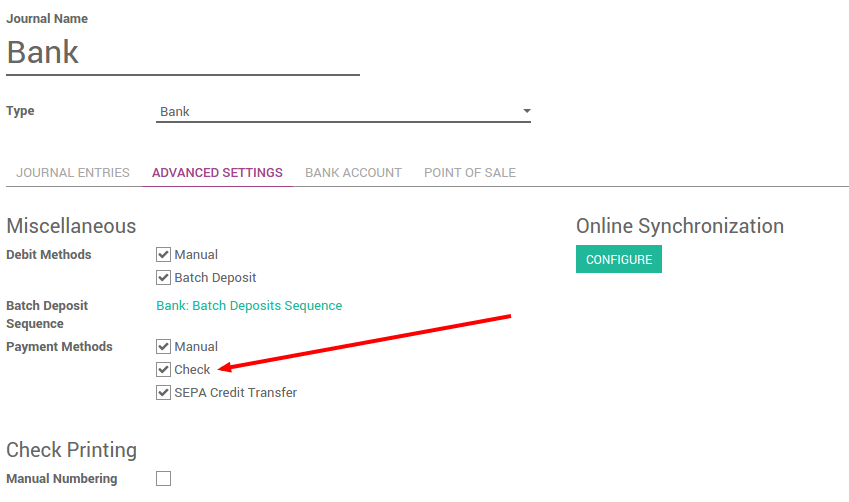Click the Online Synchronization heading
Screen dimensions: 849x502
(x=679, y=226)
